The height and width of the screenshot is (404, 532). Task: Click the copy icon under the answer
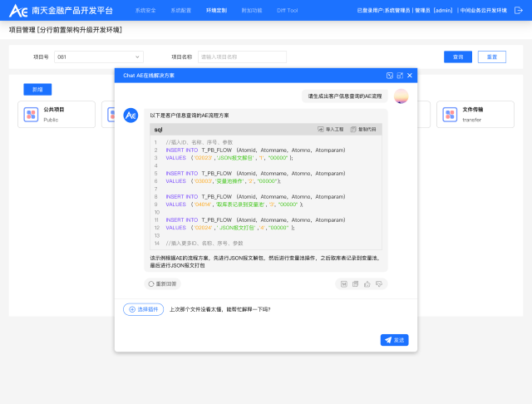(x=355, y=283)
